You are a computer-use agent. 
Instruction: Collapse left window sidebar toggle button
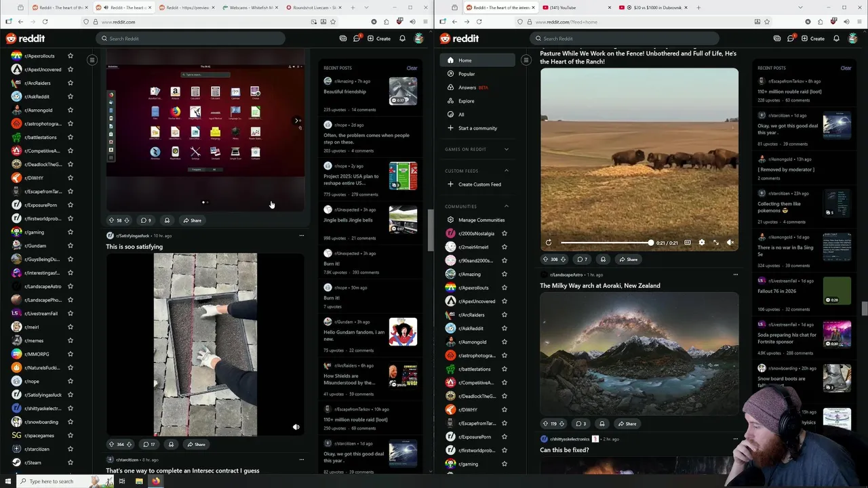92,60
